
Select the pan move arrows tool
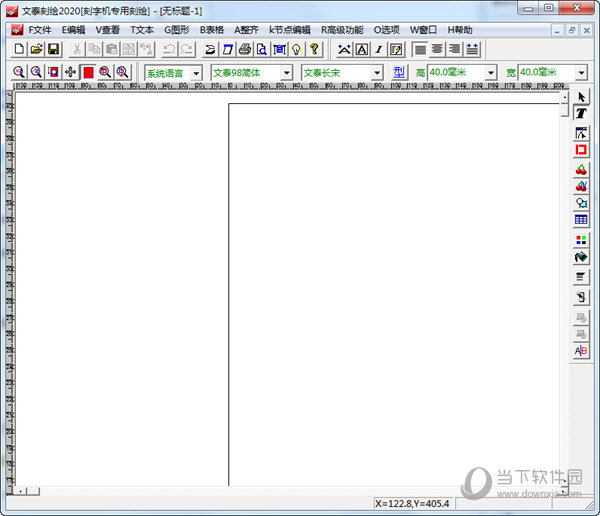coord(71,72)
